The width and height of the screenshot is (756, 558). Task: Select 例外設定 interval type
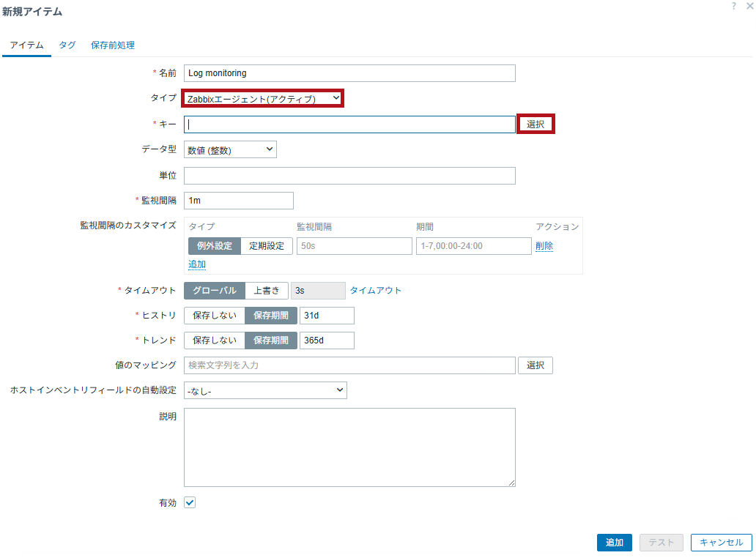(215, 246)
